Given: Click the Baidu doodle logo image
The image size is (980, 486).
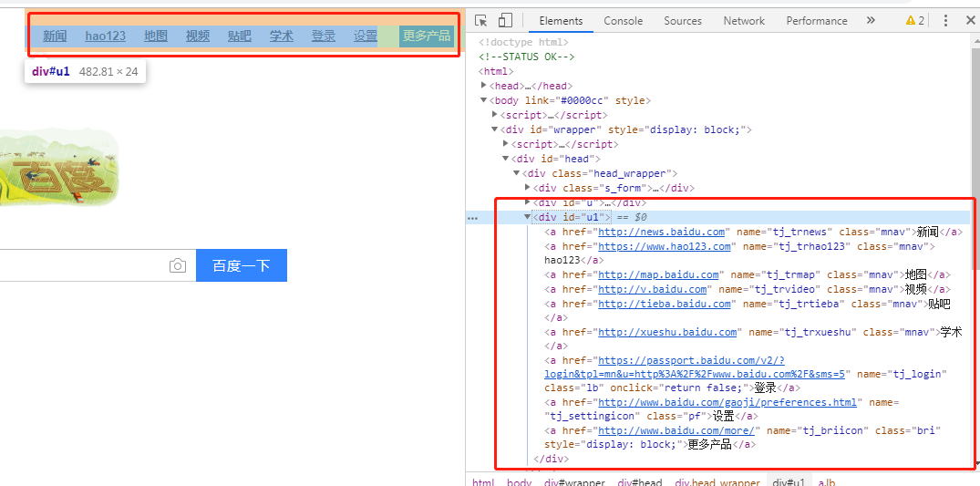Looking at the screenshot, I should (58, 167).
